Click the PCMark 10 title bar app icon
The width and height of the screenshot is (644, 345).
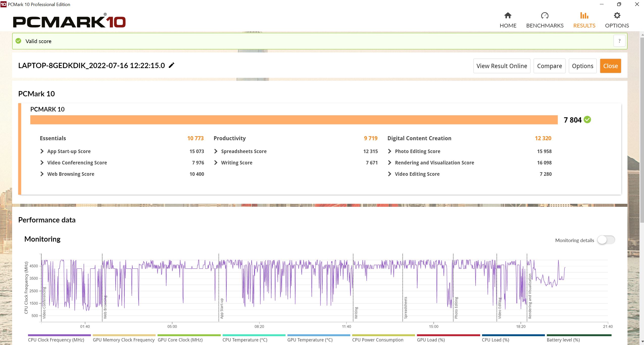[3, 4]
